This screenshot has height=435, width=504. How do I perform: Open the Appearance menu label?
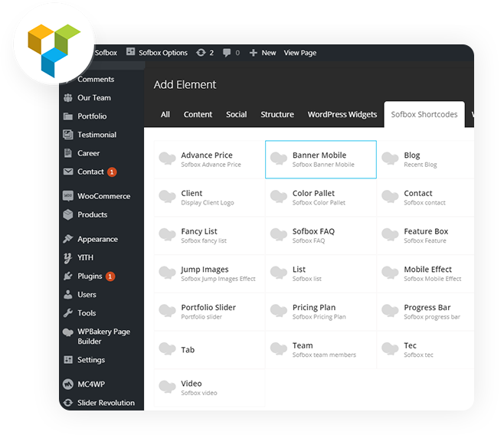97,240
